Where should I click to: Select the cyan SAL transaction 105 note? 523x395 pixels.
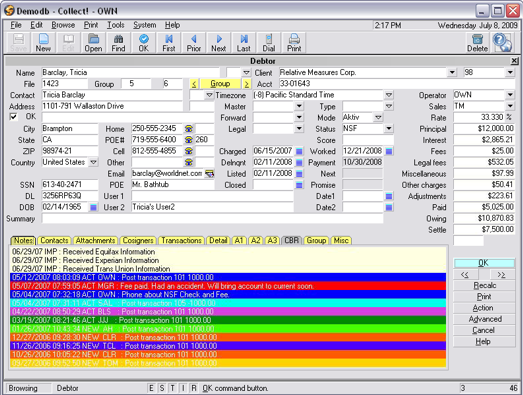(x=228, y=303)
